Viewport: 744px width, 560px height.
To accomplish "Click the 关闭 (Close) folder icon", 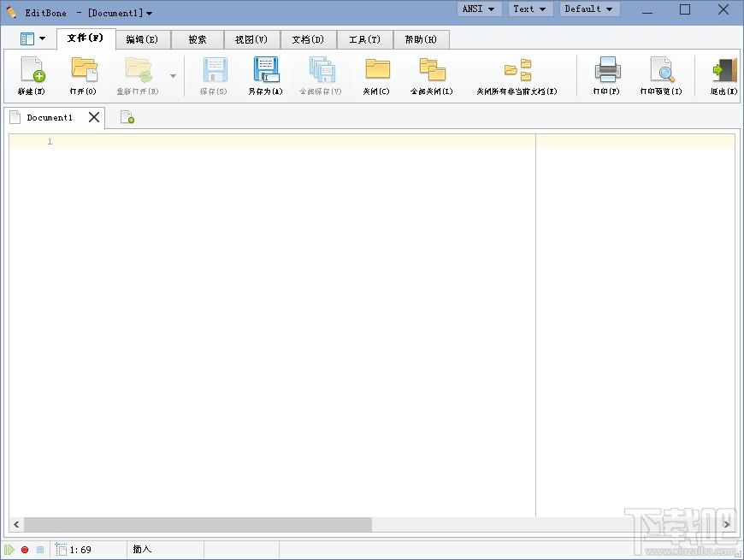I will pos(376,75).
